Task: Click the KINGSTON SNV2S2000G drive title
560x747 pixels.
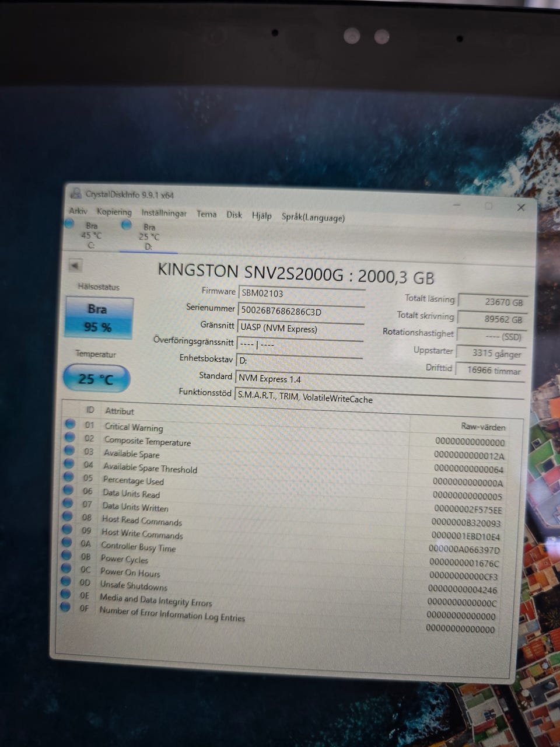Action: [296, 273]
